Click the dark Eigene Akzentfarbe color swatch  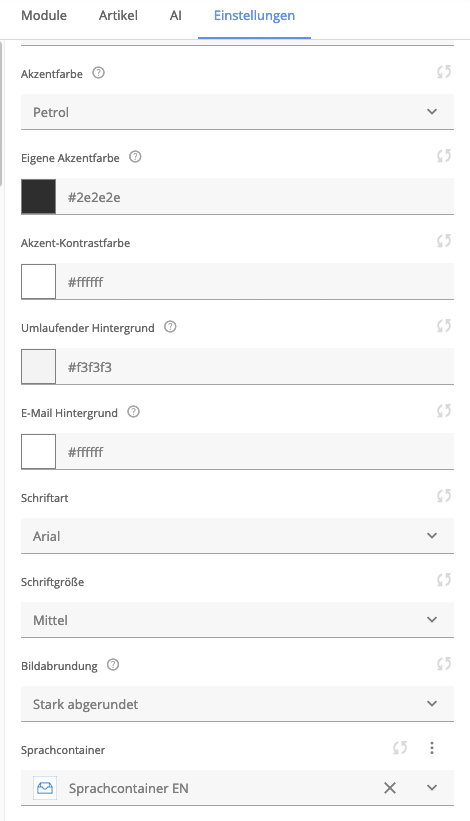(x=38, y=196)
